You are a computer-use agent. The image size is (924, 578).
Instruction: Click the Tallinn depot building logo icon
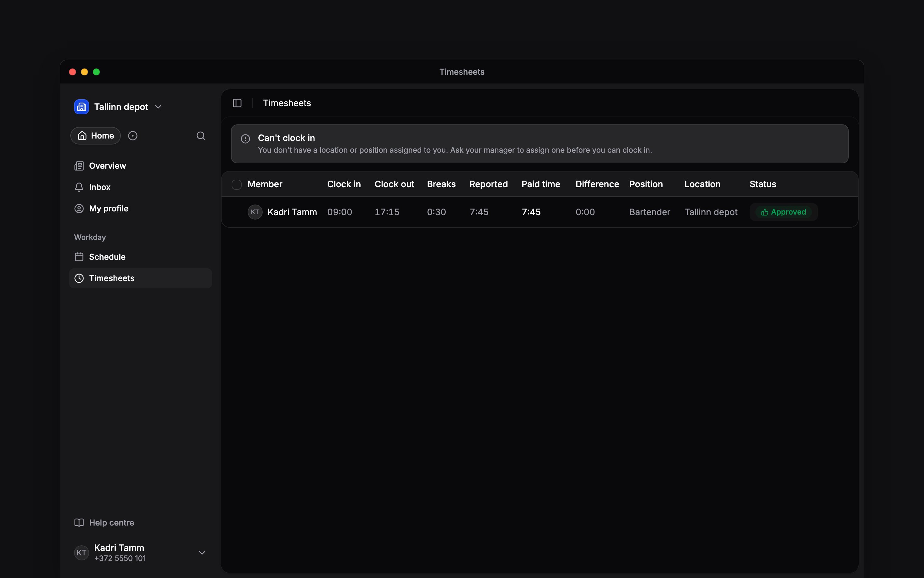81,107
